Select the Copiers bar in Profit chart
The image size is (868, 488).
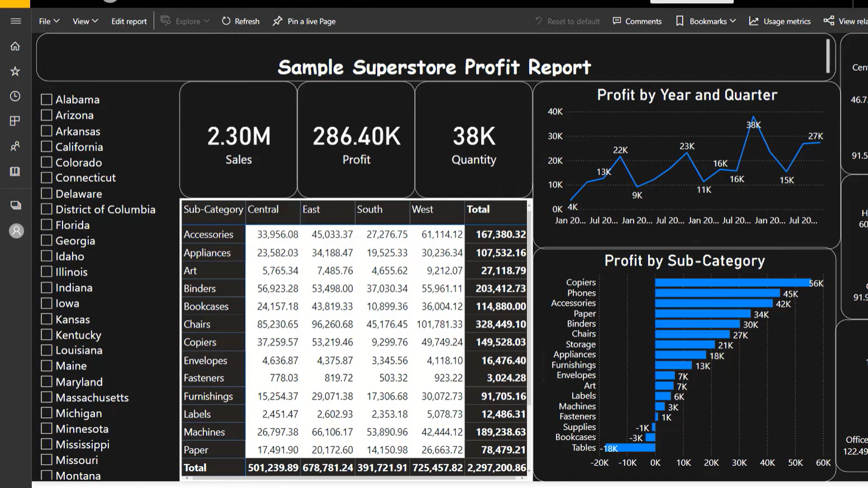click(x=732, y=283)
